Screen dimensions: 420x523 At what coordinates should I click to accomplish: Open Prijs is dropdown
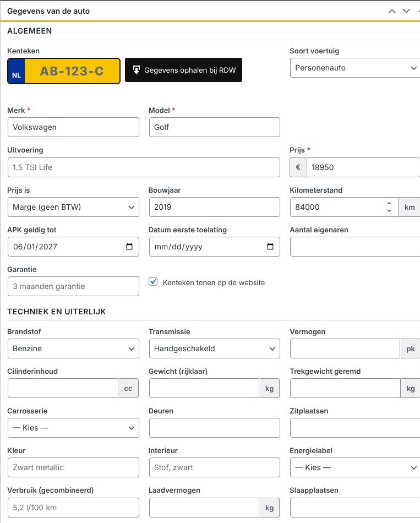click(x=73, y=207)
